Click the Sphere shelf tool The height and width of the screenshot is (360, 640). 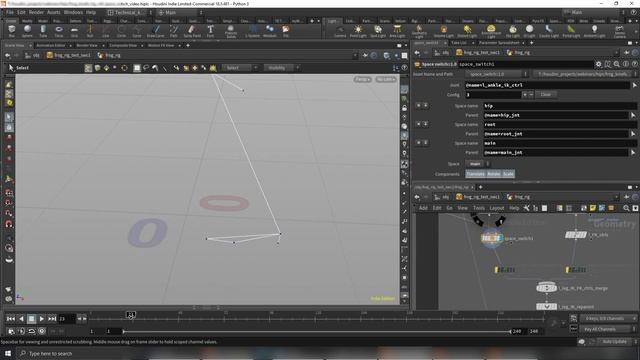(27, 31)
